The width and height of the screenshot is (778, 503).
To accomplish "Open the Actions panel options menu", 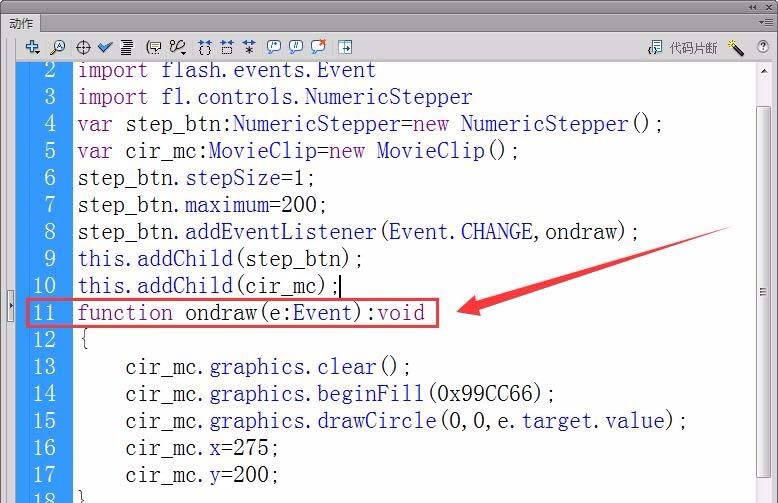I will coord(766,22).
